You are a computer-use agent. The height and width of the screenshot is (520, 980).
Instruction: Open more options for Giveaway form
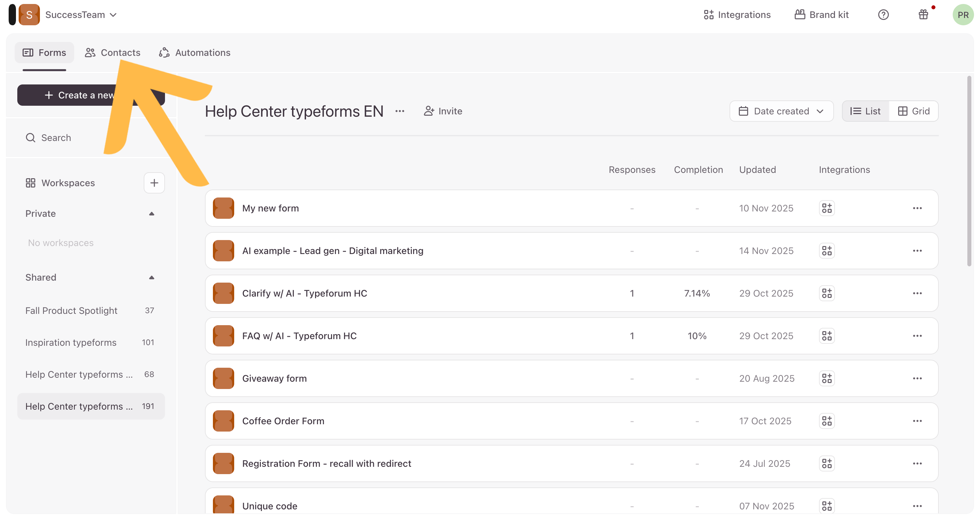(x=917, y=379)
